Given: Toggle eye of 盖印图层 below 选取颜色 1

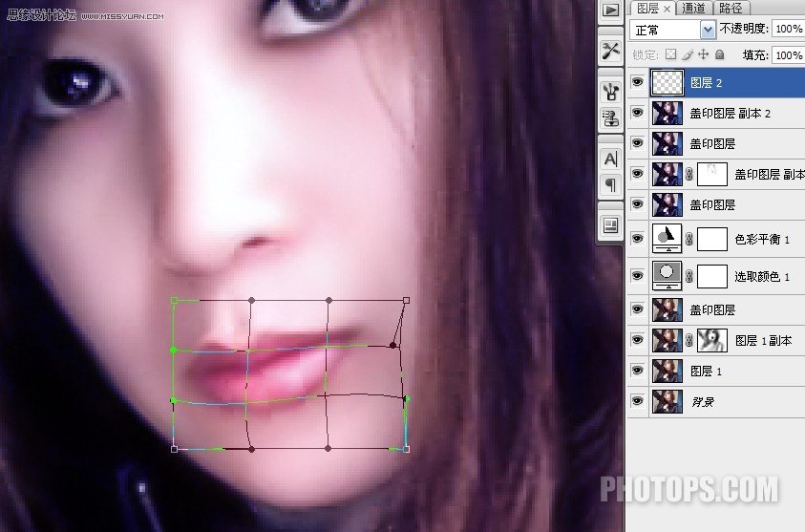Looking at the screenshot, I should (638, 309).
